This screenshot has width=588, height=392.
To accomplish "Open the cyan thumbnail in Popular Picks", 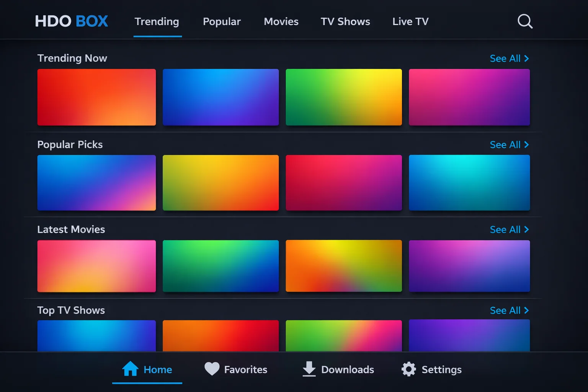I will (469, 183).
